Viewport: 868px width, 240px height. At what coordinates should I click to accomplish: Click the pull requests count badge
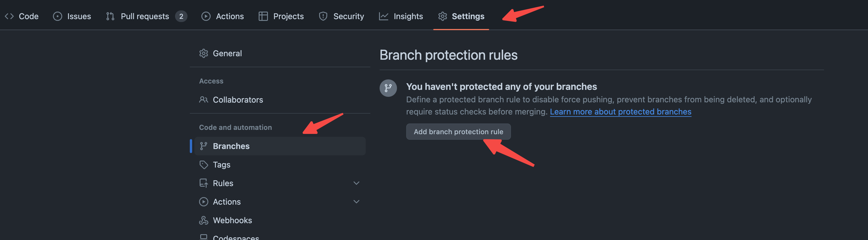coord(181,16)
